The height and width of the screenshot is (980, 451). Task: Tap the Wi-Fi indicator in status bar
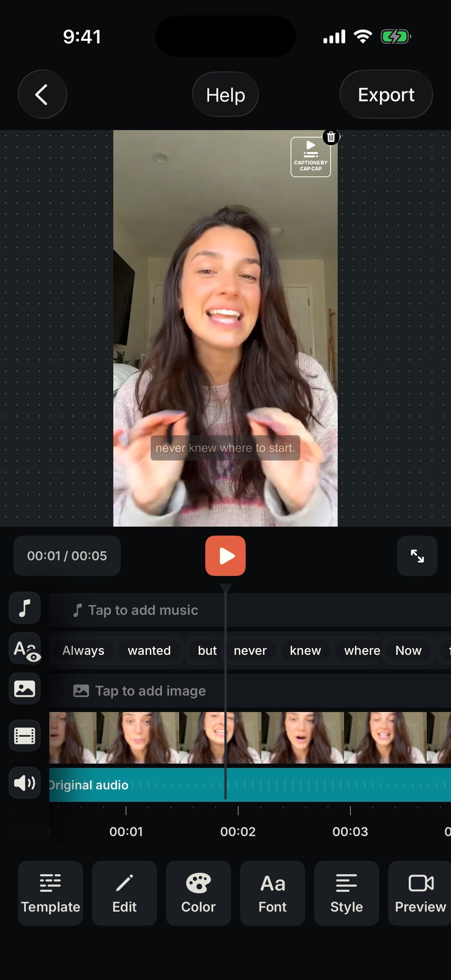click(363, 37)
